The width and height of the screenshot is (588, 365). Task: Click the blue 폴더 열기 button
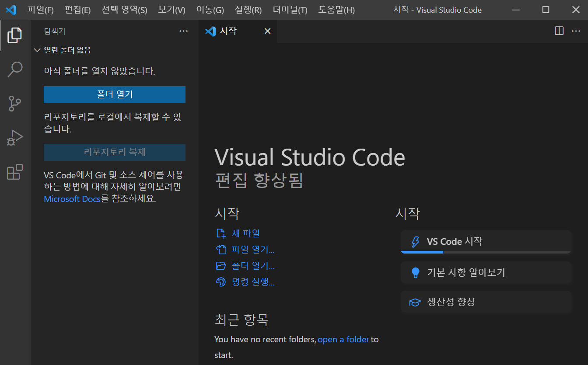[115, 94]
